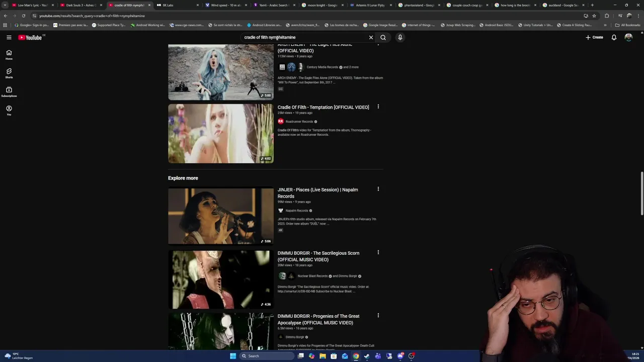Clear the search query with X
Viewport: 644px width, 362px height.
click(x=371, y=37)
